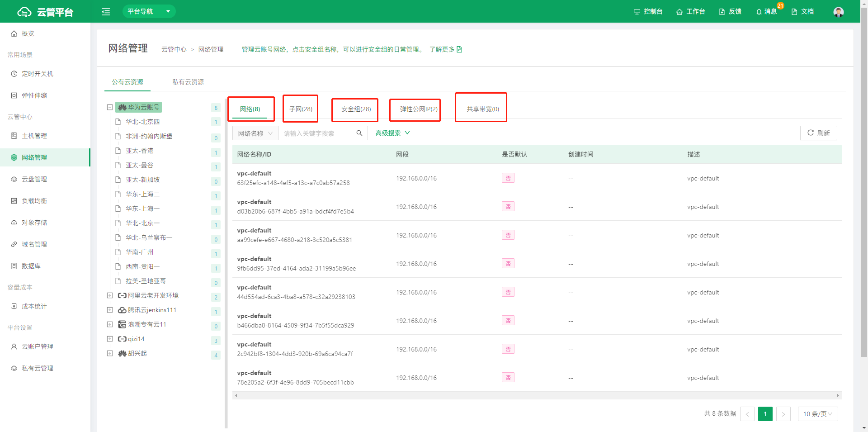Select 西南-贵阳一 region in the tree
Viewport: 868px width, 432px height.
tap(142, 266)
